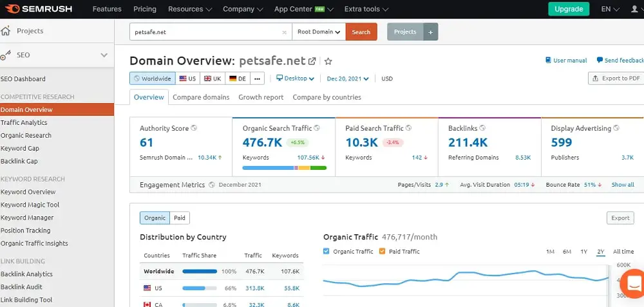Click the Export to PDF button

click(616, 79)
